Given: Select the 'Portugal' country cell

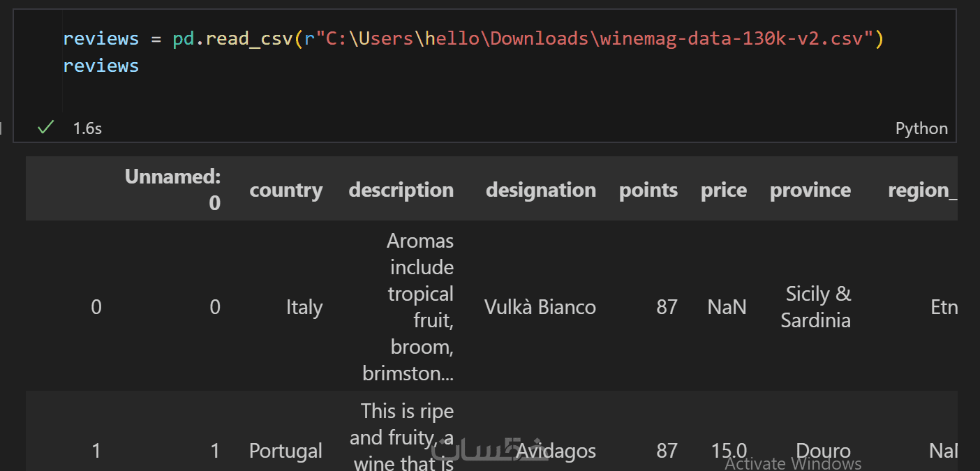Looking at the screenshot, I should (285, 451).
